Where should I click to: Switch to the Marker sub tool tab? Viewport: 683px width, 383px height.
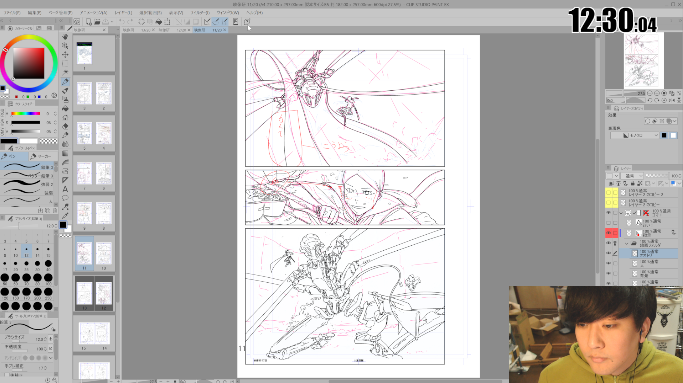(x=43, y=156)
